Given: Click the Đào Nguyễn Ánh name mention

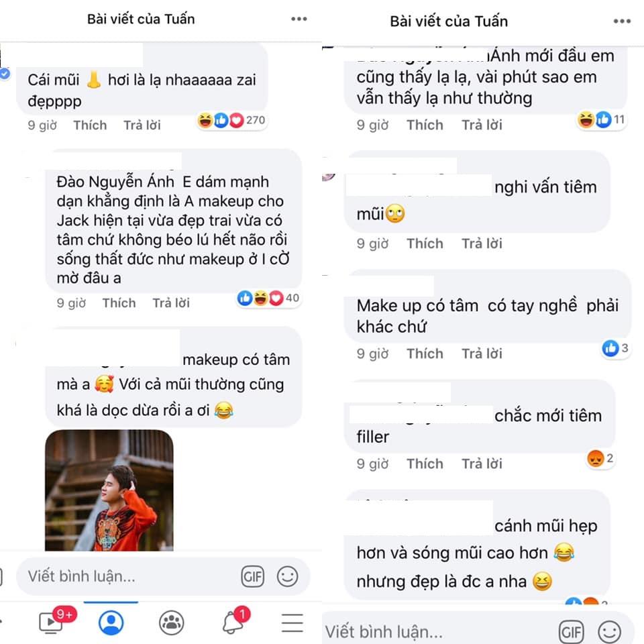Looking at the screenshot, I should click(x=115, y=182).
